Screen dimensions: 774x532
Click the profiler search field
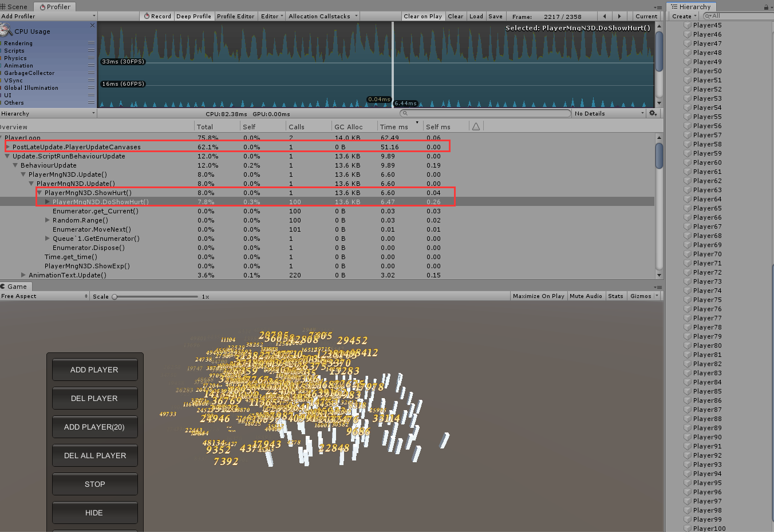(485, 113)
